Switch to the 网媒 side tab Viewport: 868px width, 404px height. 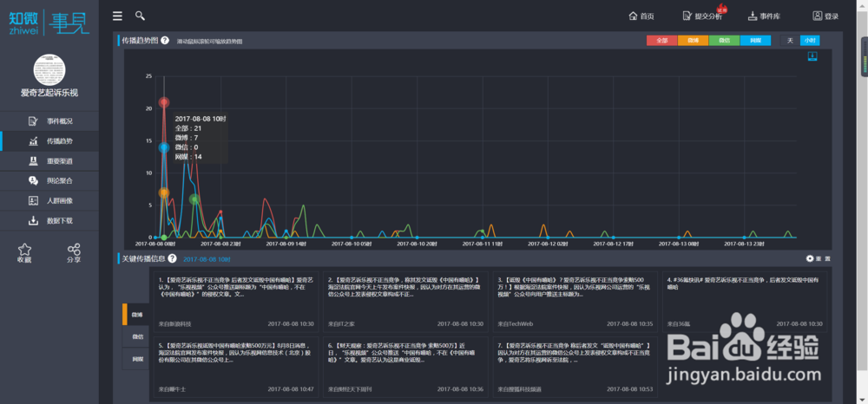pyautogui.click(x=135, y=359)
